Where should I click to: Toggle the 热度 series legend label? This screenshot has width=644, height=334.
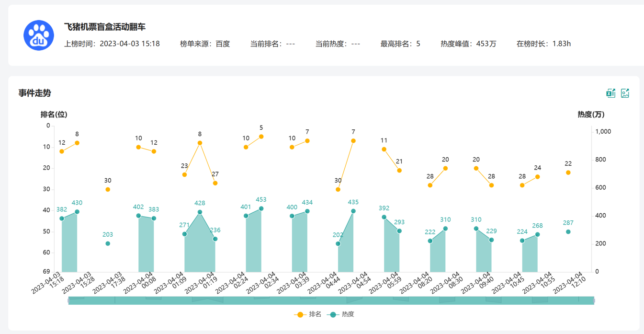coord(348,314)
